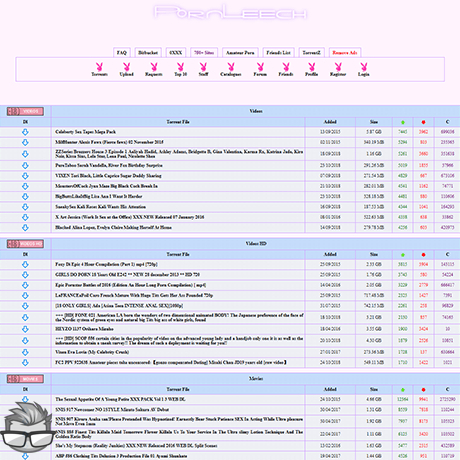Click the download arrow in the 528.18 MB row
Viewport: 460px width, 460px height.
point(25,197)
